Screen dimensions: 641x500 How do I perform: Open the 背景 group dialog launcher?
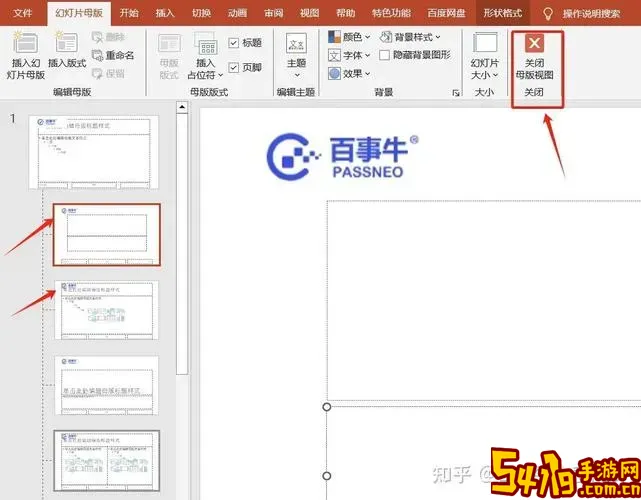(x=455, y=93)
